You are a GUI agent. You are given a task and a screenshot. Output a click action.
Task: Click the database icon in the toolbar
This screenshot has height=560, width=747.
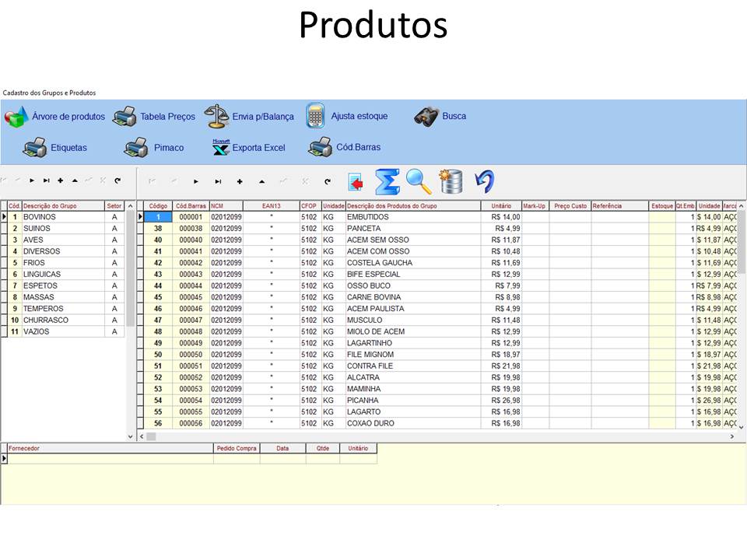(450, 181)
